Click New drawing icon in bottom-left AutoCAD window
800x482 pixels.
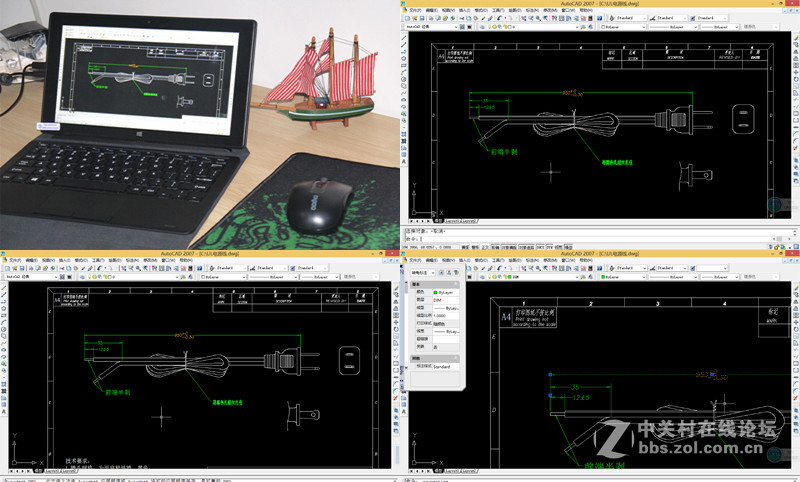pos(7,268)
